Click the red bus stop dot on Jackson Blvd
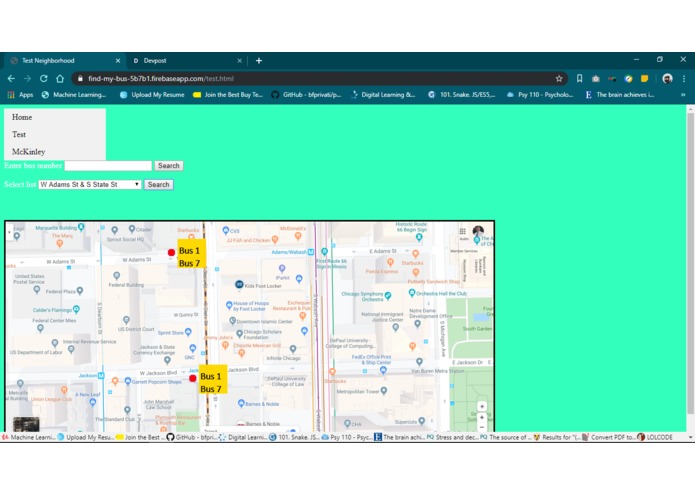695x494 pixels. tap(192, 378)
